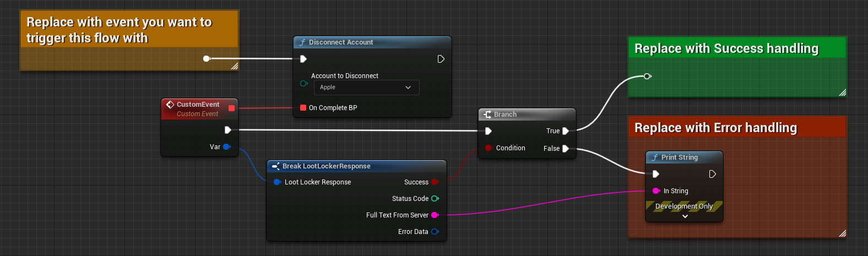Expand the Print String advanced options chevron
This screenshot has width=868, height=256.
tap(685, 217)
